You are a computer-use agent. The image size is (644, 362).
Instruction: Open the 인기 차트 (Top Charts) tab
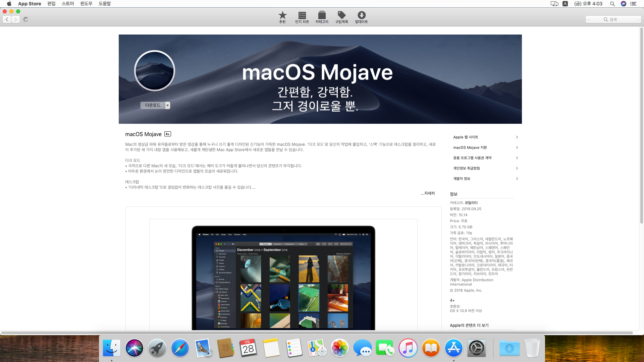click(302, 17)
